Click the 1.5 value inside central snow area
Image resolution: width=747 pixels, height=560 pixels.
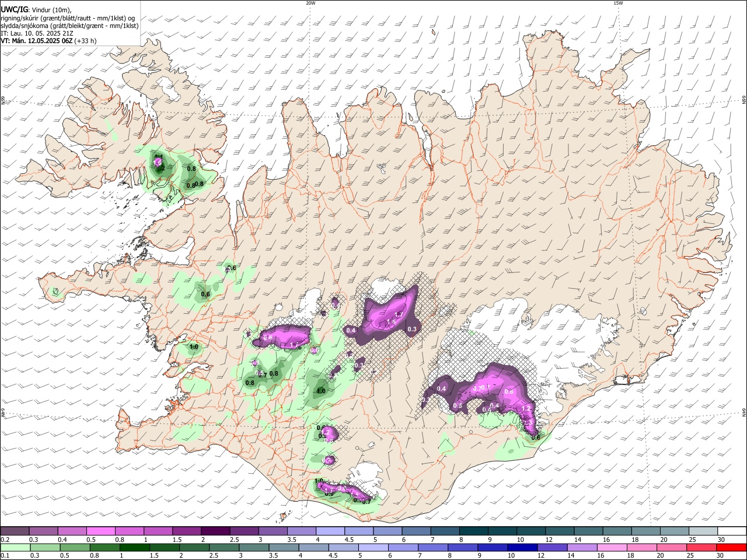click(x=391, y=322)
